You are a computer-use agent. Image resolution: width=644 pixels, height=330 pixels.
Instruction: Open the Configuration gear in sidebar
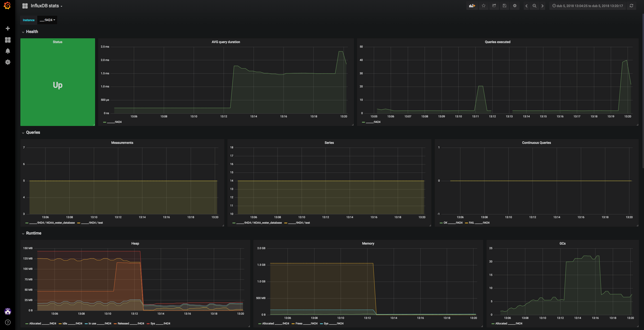(8, 62)
